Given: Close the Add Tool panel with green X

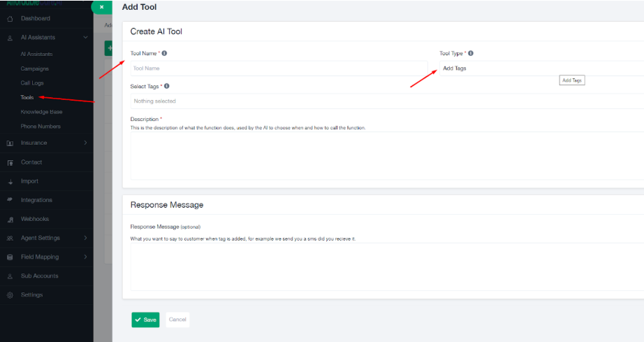Looking at the screenshot, I should [x=102, y=7].
